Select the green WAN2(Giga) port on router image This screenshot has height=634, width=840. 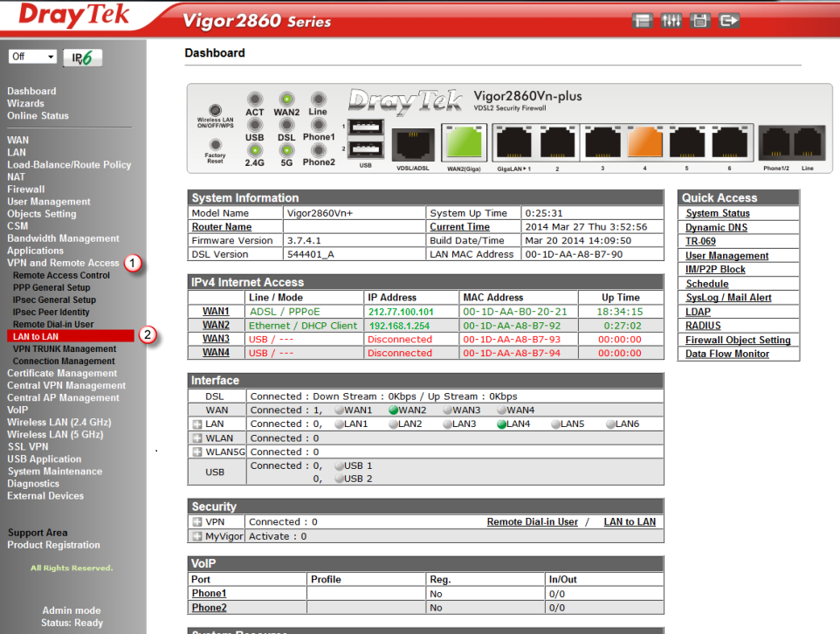tap(464, 143)
